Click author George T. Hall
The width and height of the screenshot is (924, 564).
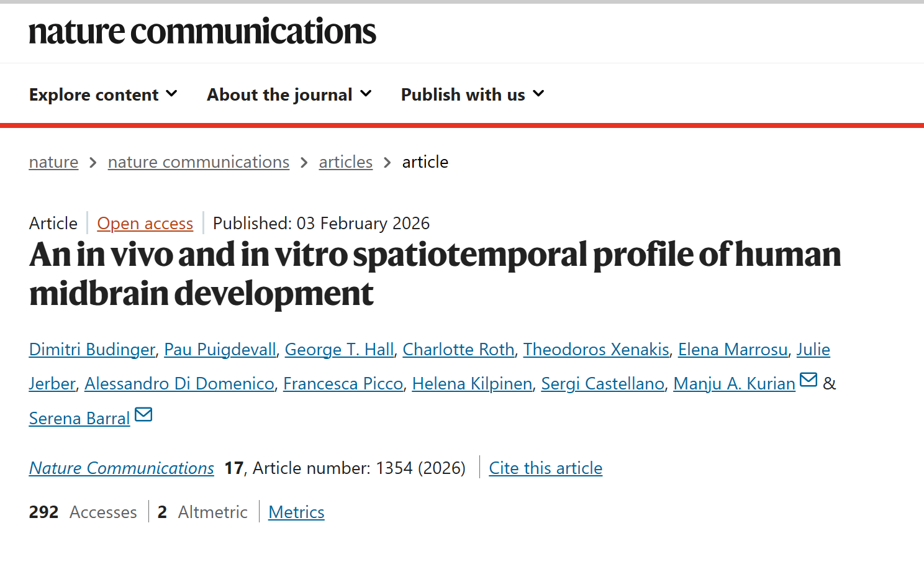click(x=339, y=350)
